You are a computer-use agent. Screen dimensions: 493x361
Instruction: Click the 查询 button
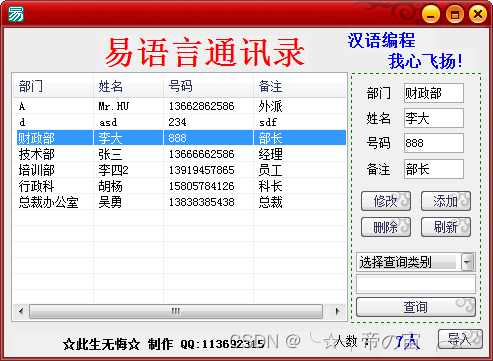tap(416, 307)
